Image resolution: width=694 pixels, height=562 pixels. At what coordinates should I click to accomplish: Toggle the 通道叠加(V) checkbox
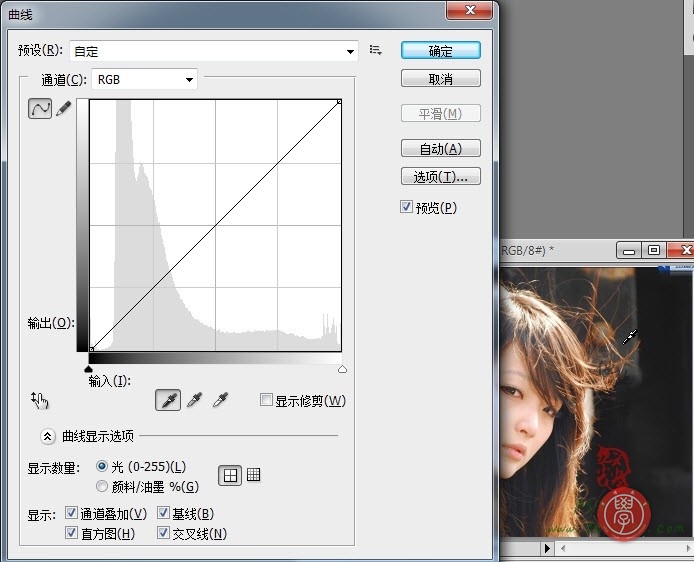71,513
